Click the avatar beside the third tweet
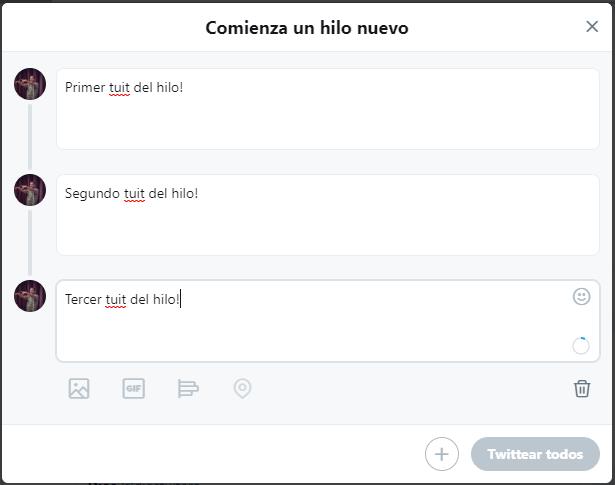The height and width of the screenshot is (485, 615). [x=30, y=296]
